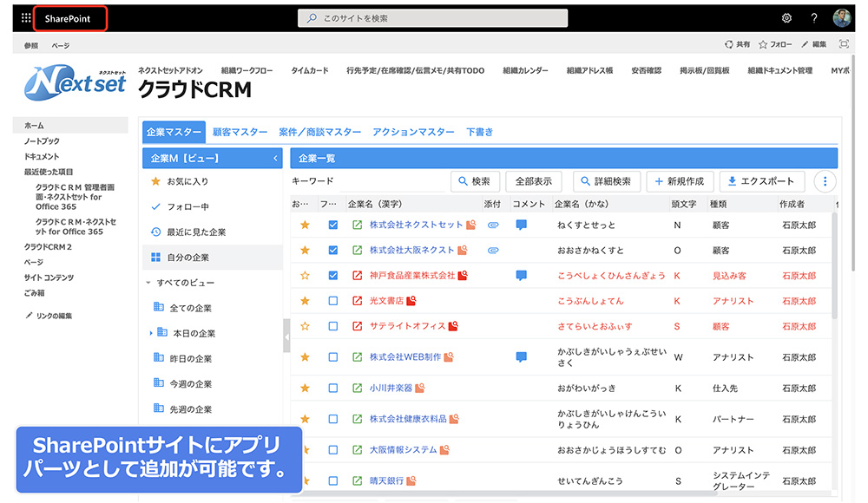Select the 自分の企業 view
868x503 pixels.
[x=213, y=258]
